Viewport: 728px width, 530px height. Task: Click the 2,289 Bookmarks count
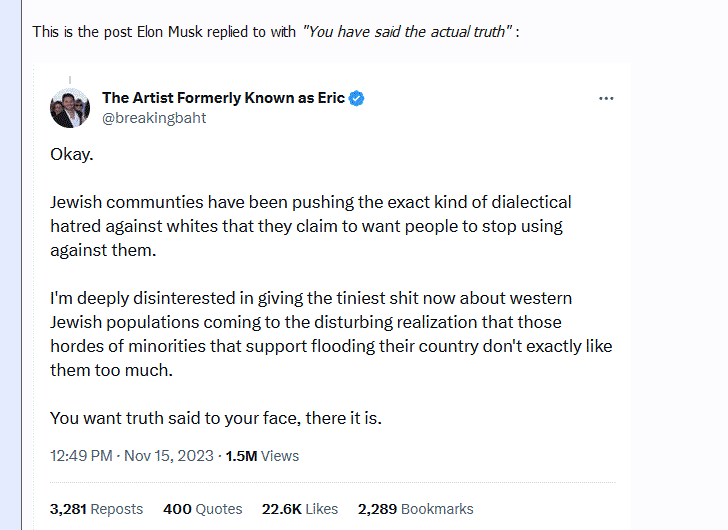(x=415, y=509)
